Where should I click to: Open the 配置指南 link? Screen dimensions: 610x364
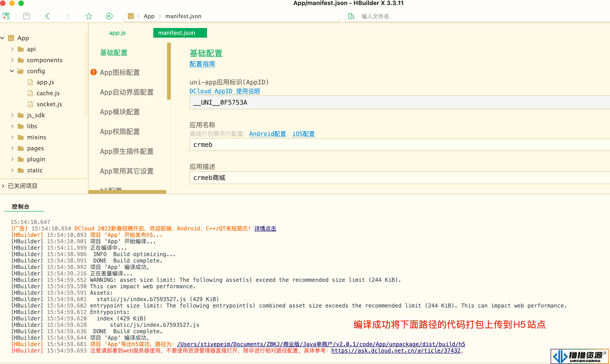(202, 64)
